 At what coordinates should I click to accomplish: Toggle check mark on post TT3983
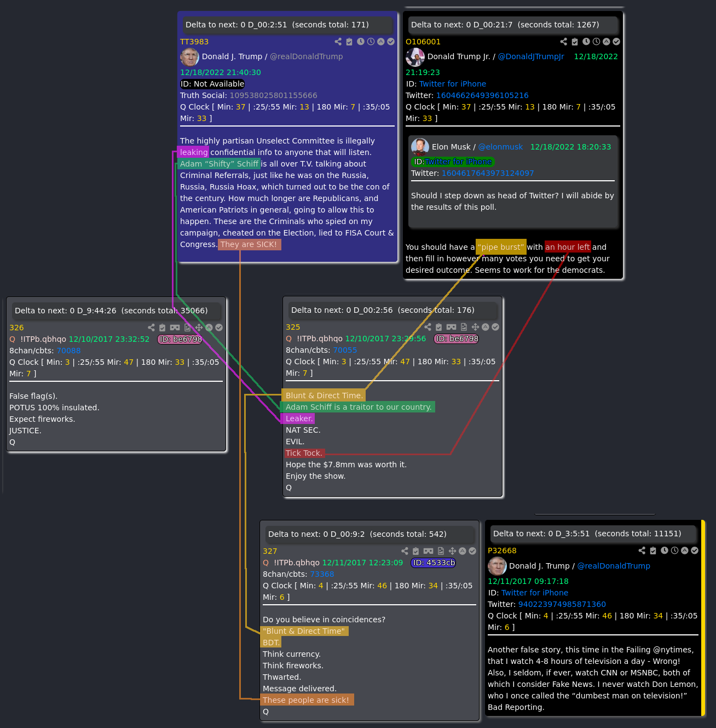391,42
